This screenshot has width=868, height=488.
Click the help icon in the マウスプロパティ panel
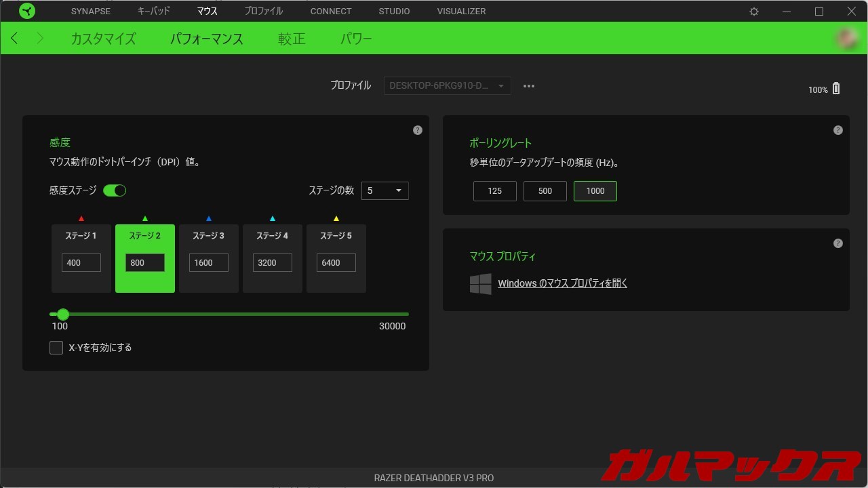[x=838, y=243]
